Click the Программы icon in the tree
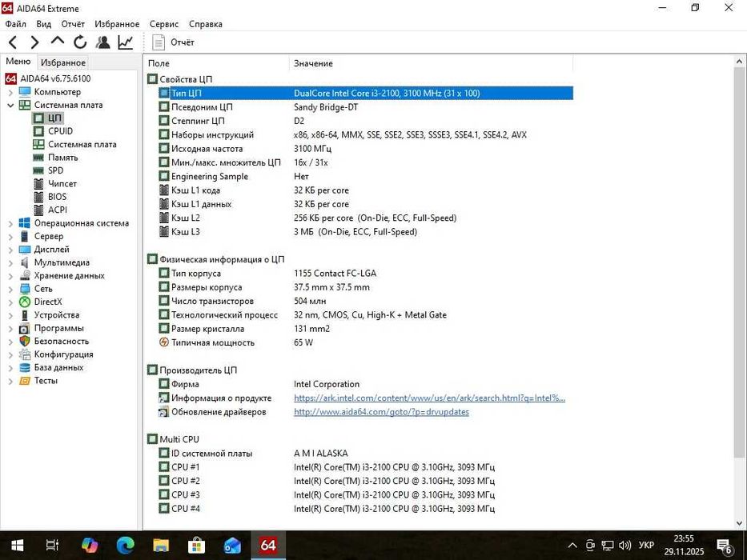747x560 pixels. point(25,328)
